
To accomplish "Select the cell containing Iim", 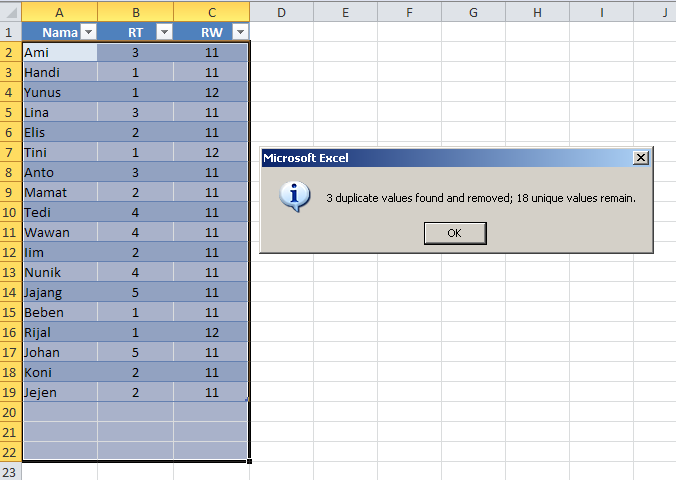I will tap(59, 252).
